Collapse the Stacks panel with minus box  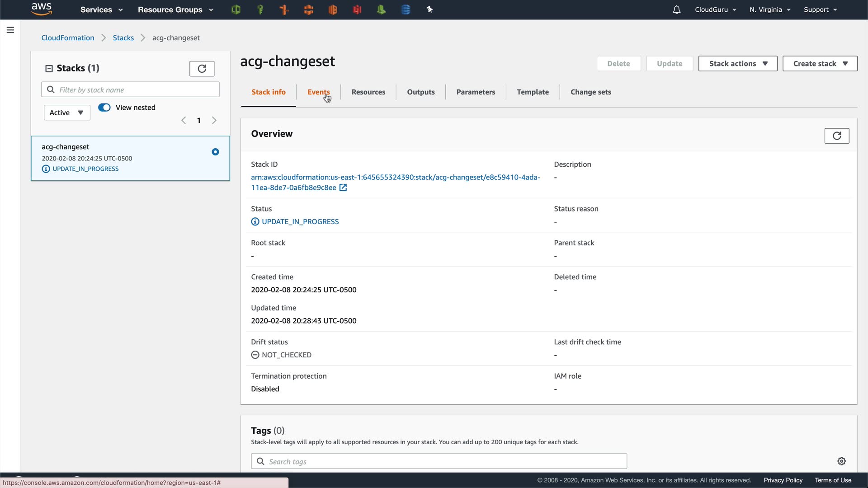(x=49, y=69)
